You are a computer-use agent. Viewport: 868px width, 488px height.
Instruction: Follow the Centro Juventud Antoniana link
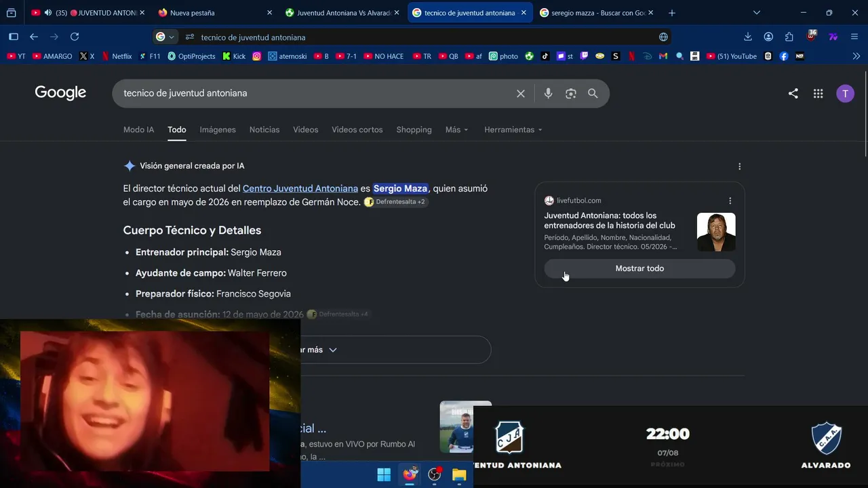pyautogui.click(x=300, y=188)
